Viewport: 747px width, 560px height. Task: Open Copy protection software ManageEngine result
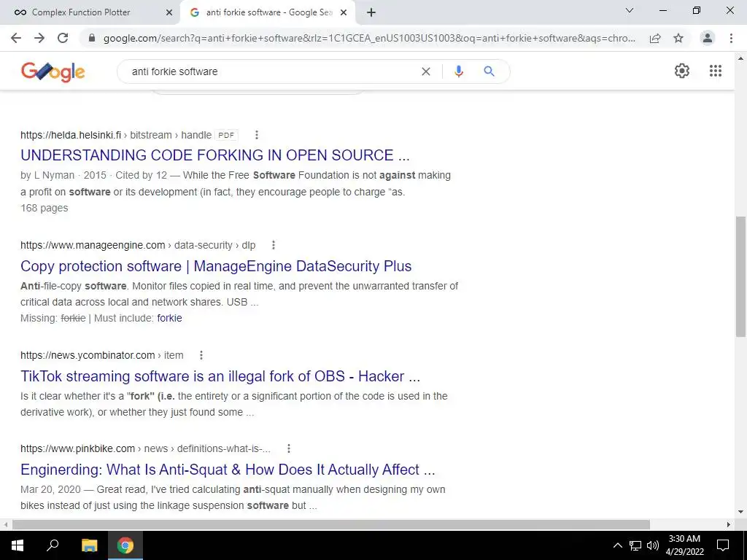pos(216,265)
